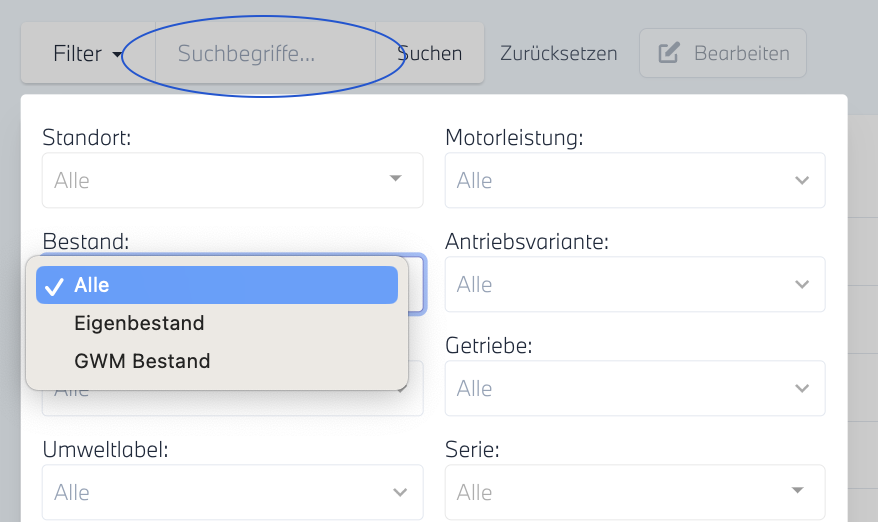The image size is (878, 522).
Task: Click the Bearbeiten button
Action: pos(723,53)
